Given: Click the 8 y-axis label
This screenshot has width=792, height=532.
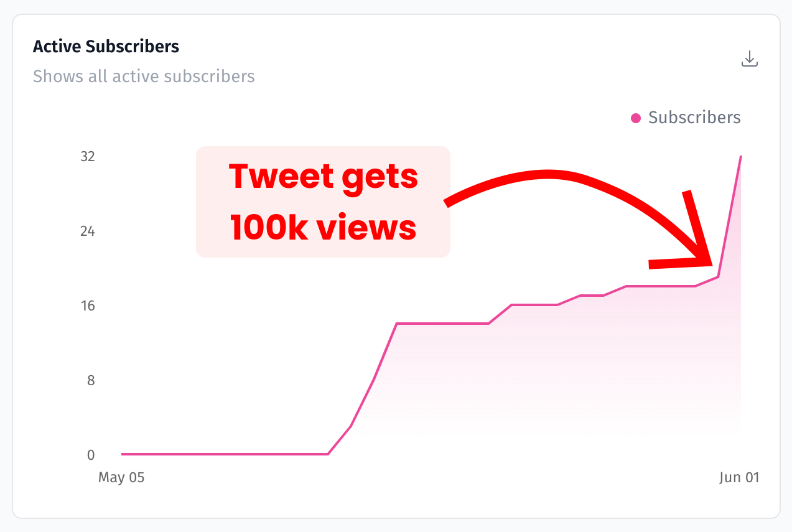Looking at the screenshot, I should [91, 380].
